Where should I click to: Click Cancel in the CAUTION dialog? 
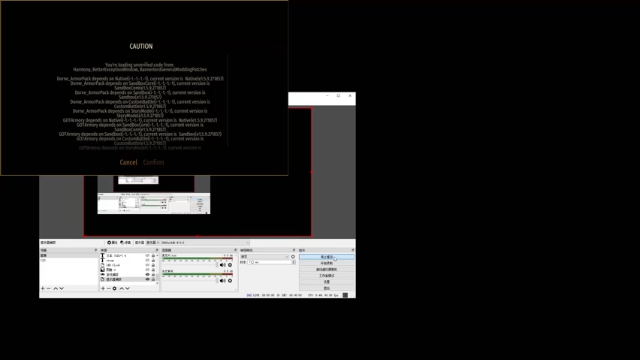(128, 162)
